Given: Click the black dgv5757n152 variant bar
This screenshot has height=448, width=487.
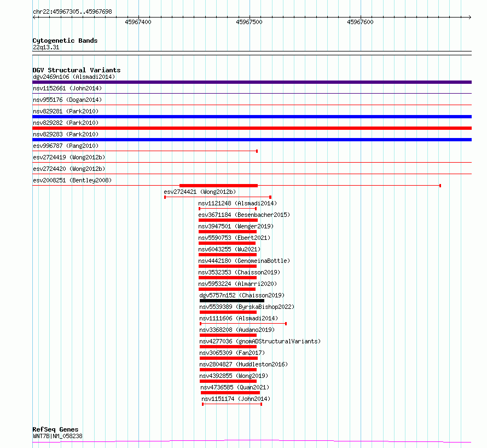Looking at the screenshot, I should [232, 301].
